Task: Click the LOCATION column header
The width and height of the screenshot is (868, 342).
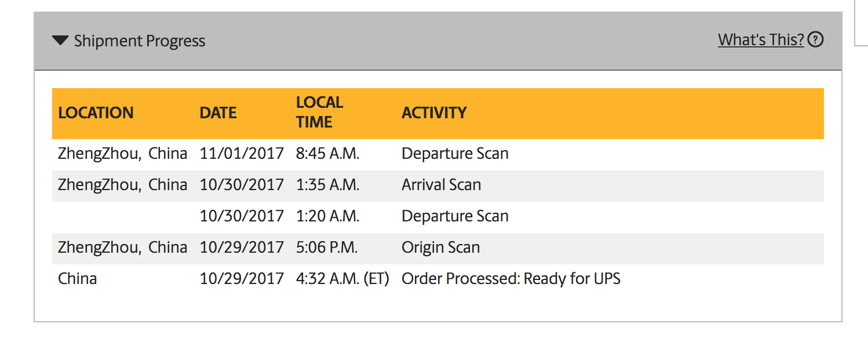Action: 96,112
